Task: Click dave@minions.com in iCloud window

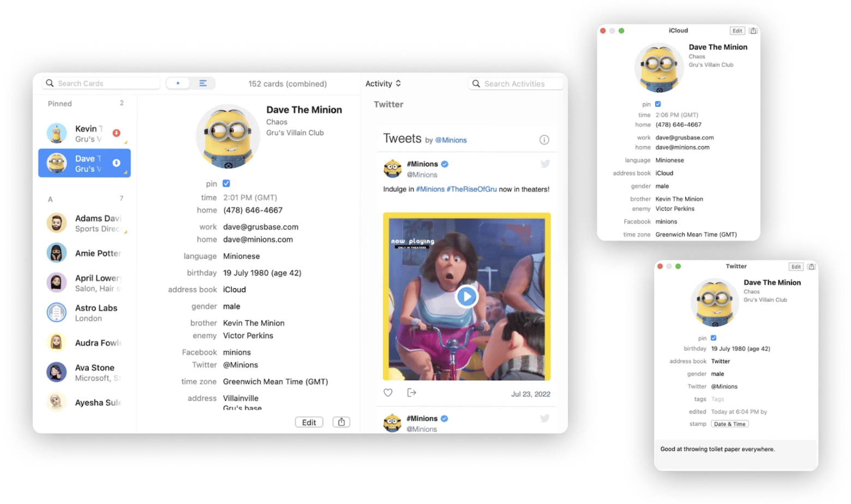Action: click(682, 148)
